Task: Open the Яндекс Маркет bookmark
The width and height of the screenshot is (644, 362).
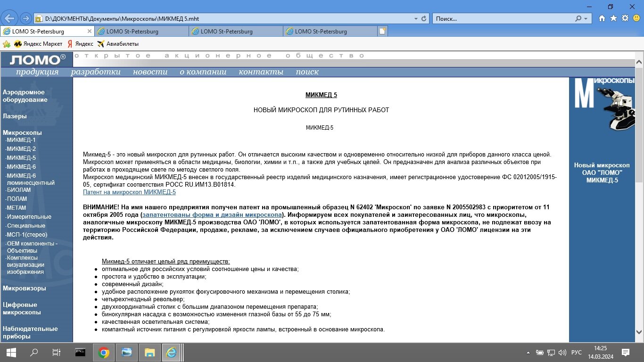Action: [x=38, y=44]
